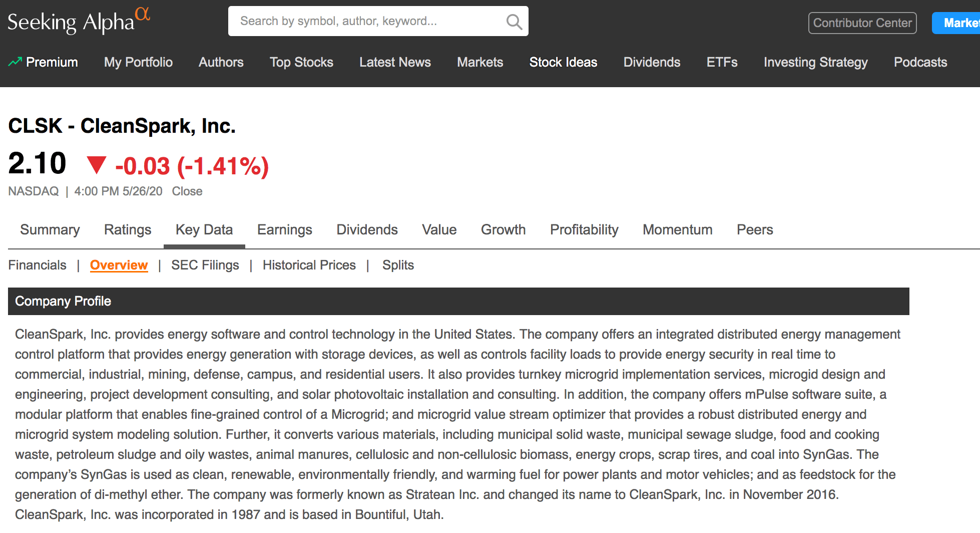Click the NASDAQ exchange label
This screenshot has width=980, height=533.
coord(34,191)
